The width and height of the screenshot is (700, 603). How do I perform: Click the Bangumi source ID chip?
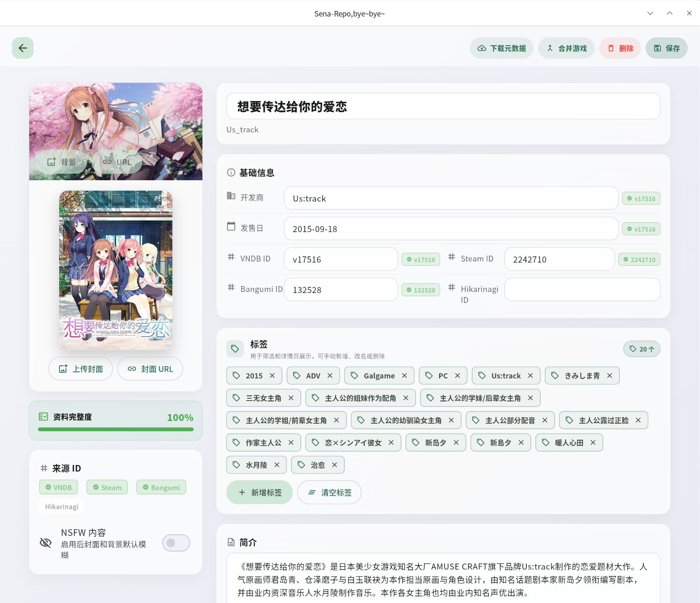coord(161,487)
